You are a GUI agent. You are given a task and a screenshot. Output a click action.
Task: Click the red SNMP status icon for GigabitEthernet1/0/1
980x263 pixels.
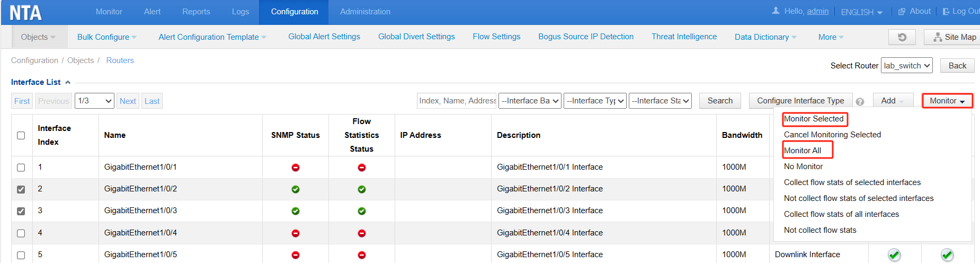click(x=296, y=168)
